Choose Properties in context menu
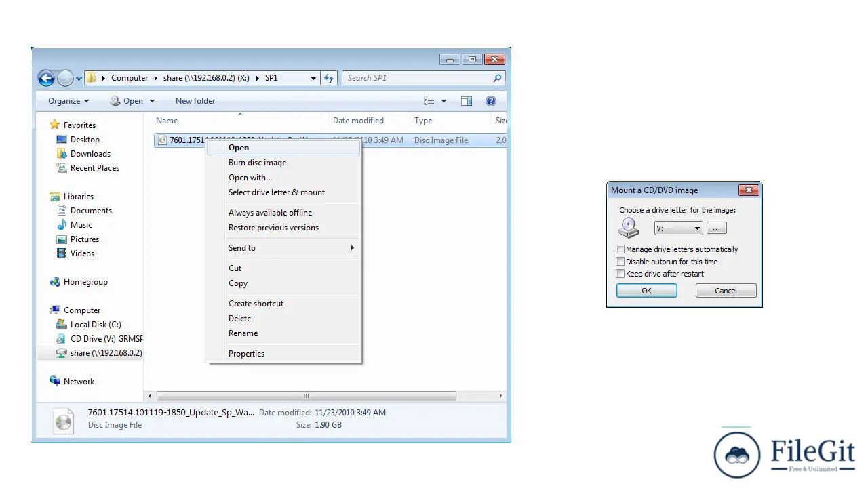This screenshot has width=868, height=488. click(x=284, y=354)
